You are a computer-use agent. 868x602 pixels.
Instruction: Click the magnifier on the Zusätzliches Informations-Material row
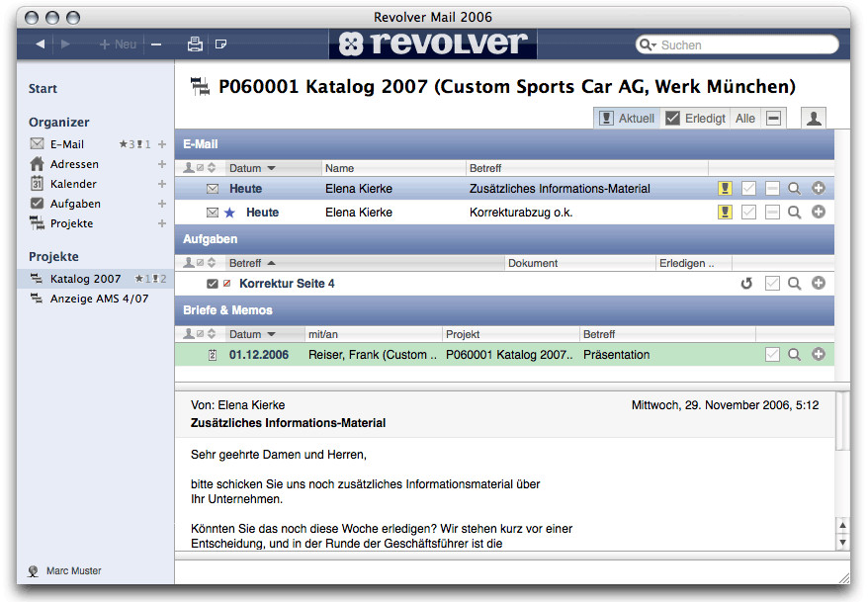pyautogui.click(x=795, y=189)
